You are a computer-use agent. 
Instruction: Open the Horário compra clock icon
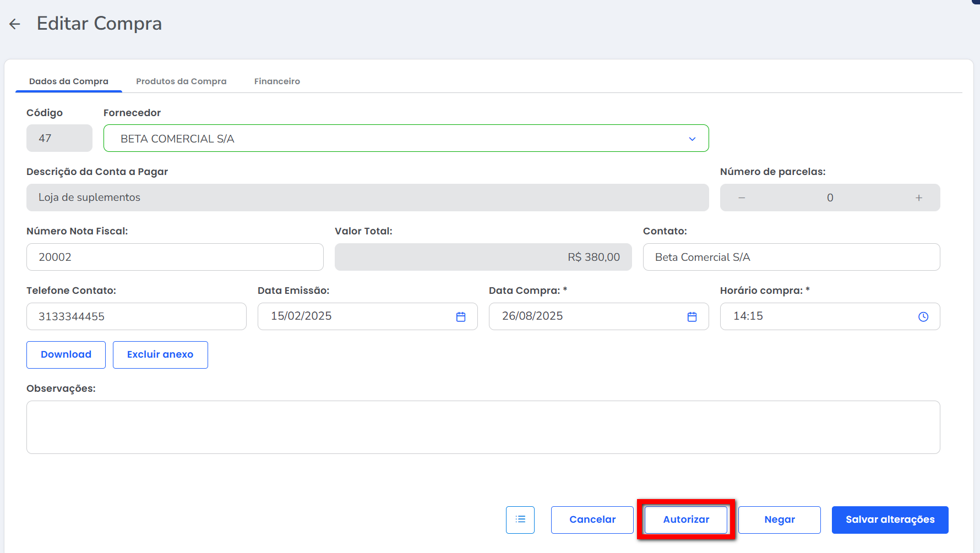tap(923, 316)
